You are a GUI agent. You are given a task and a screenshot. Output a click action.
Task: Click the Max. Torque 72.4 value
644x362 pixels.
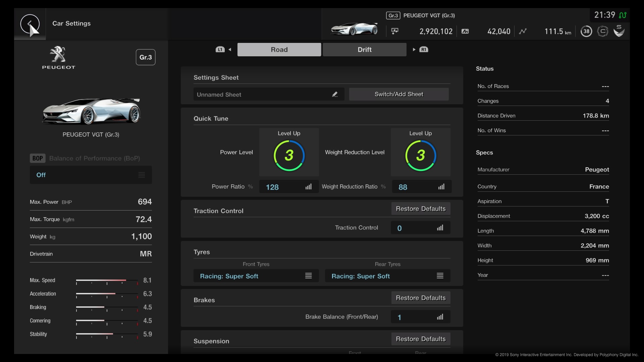pos(144,219)
